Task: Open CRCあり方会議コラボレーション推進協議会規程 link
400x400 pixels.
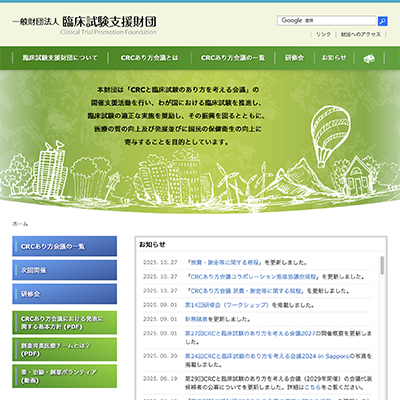Action: coord(253,277)
